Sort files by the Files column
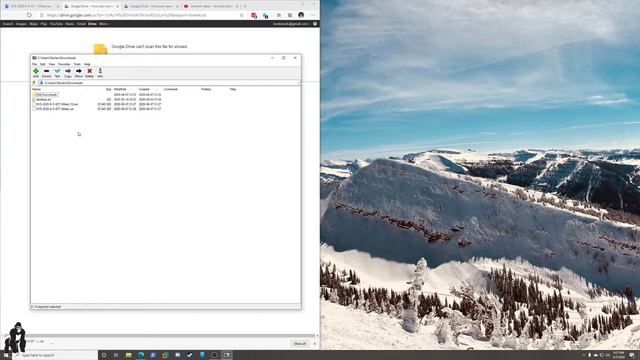640x360 pixels. click(x=233, y=89)
